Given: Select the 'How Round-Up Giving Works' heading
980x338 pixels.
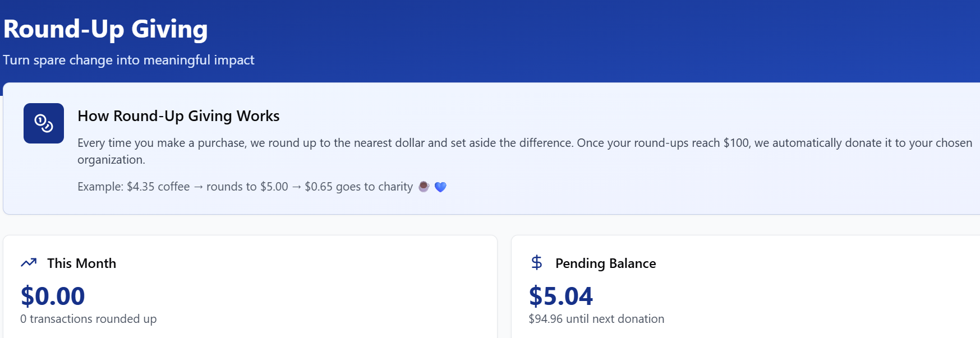Looking at the screenshot, I should pos(178,116).
